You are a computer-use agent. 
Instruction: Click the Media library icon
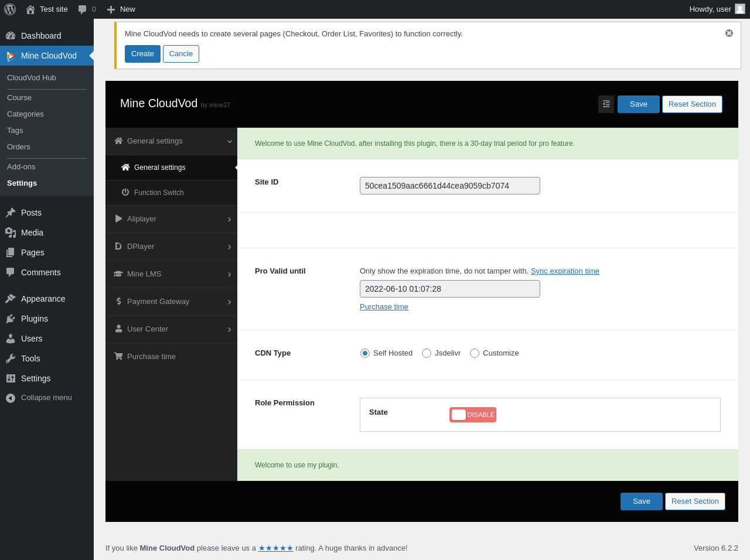tap(11, 233)
